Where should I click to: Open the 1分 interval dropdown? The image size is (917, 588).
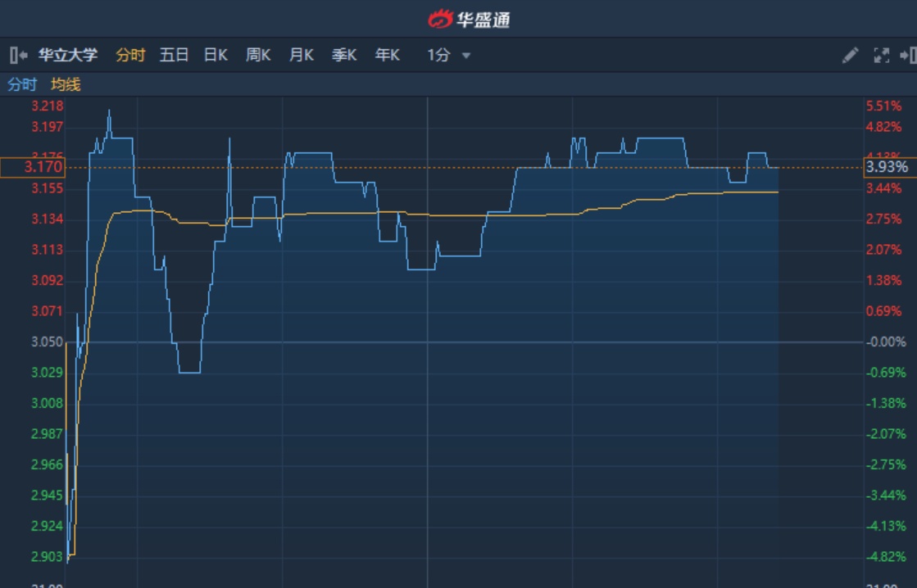tap(448, 55)
